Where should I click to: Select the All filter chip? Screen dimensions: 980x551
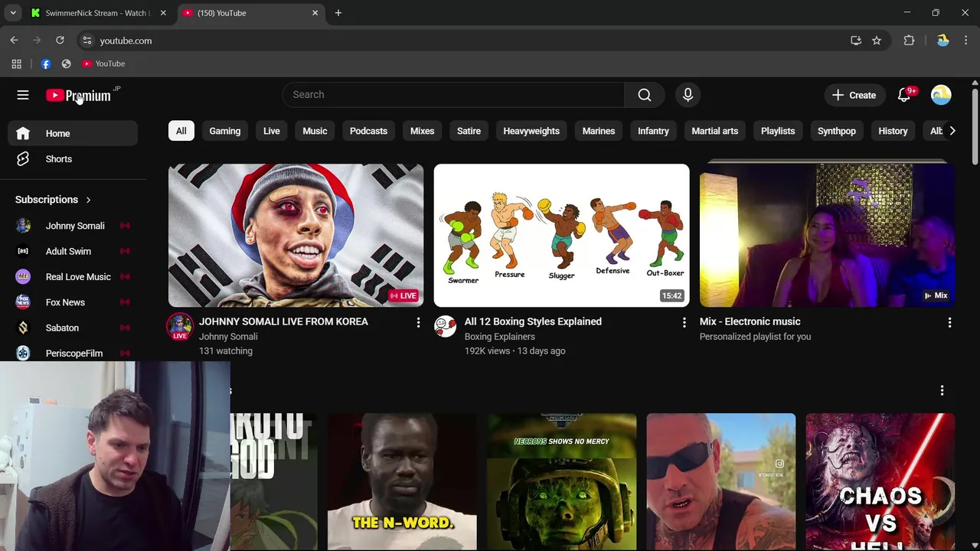click(181, 131)
